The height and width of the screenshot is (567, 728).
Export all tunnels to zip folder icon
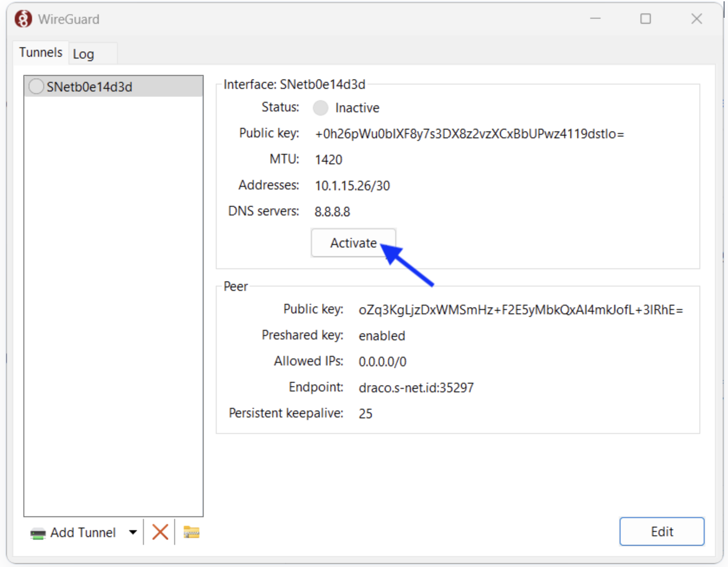(191, 532)
